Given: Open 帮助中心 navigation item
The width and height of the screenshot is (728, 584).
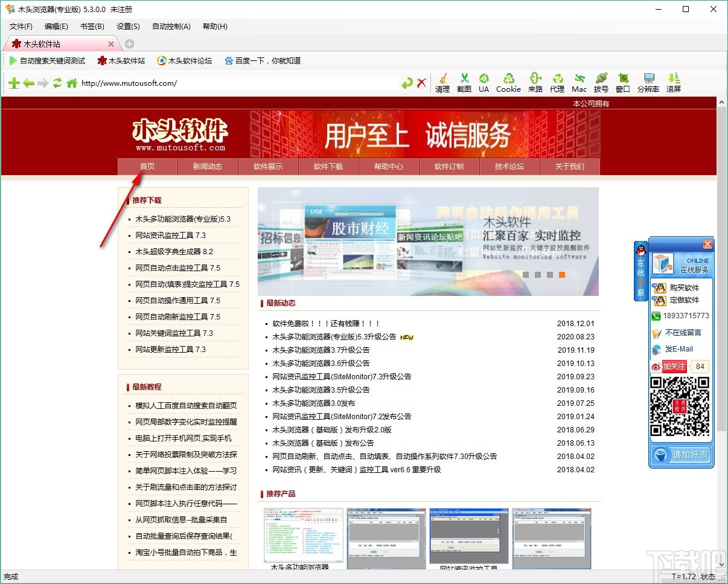Looking at the screenshot, I should tap(389, 167).
